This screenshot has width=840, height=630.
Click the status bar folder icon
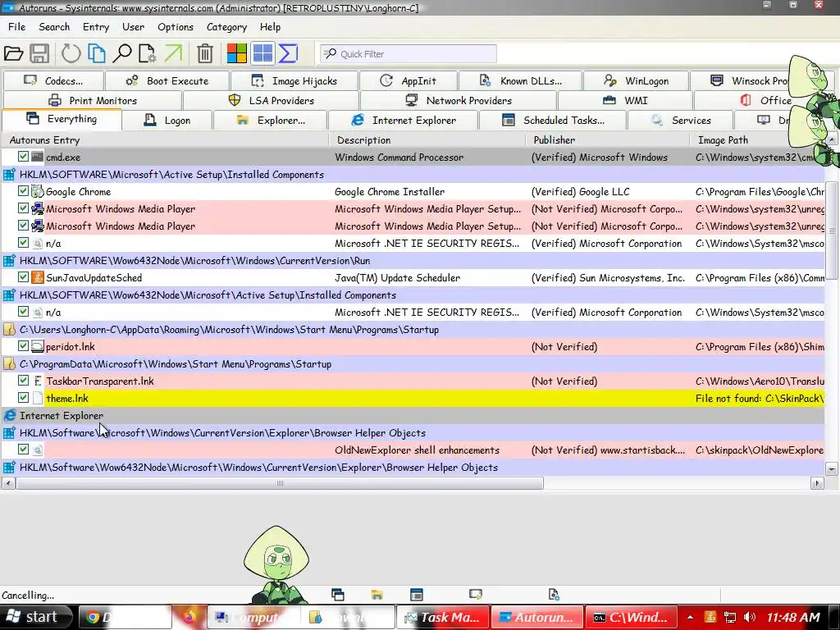377,595
